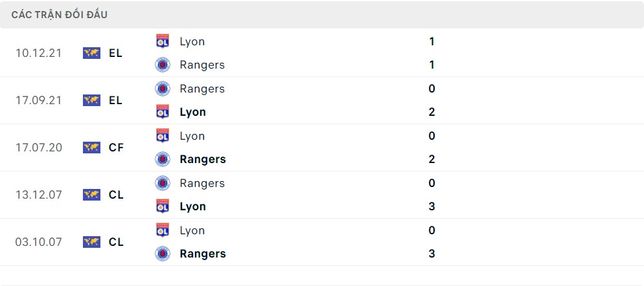Click the 10.12.21 match date
Screen dimensions: 644x286
[39, 53]
